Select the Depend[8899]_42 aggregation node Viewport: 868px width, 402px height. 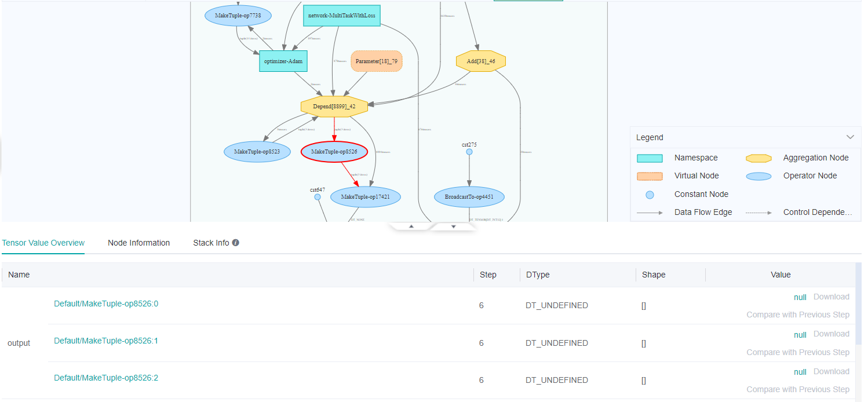point(335,107)
